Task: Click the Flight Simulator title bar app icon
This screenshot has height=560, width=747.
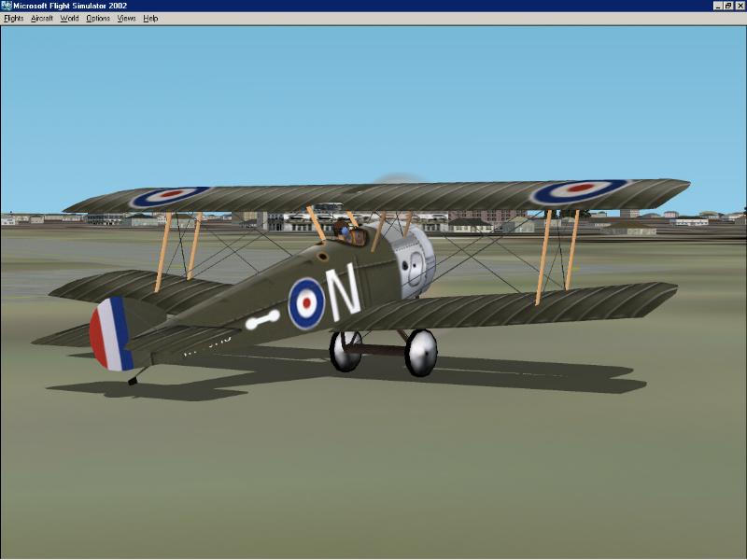Action: pos(7,6)
